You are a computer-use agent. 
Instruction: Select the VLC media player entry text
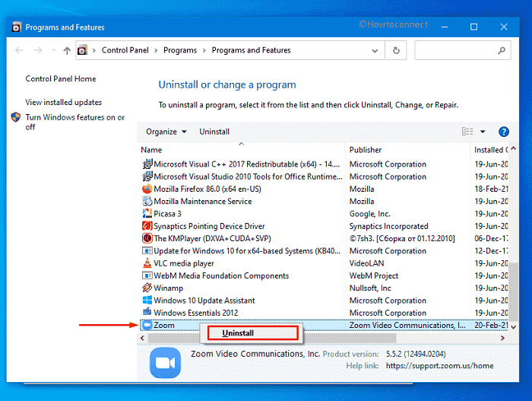(x=184, y=263)
